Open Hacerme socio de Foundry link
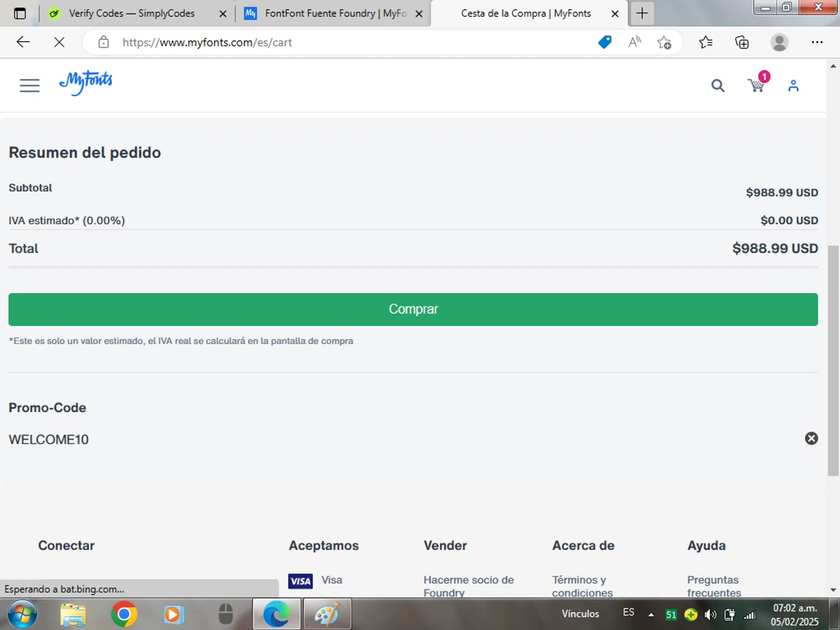This screenshot has width=840, height=630. coord(468,586)
